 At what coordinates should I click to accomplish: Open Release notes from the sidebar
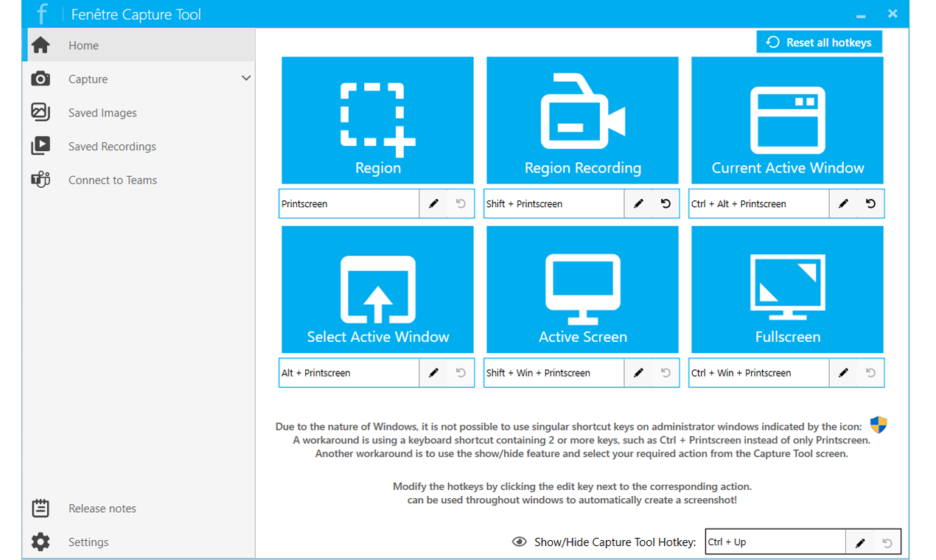(40, 508)
